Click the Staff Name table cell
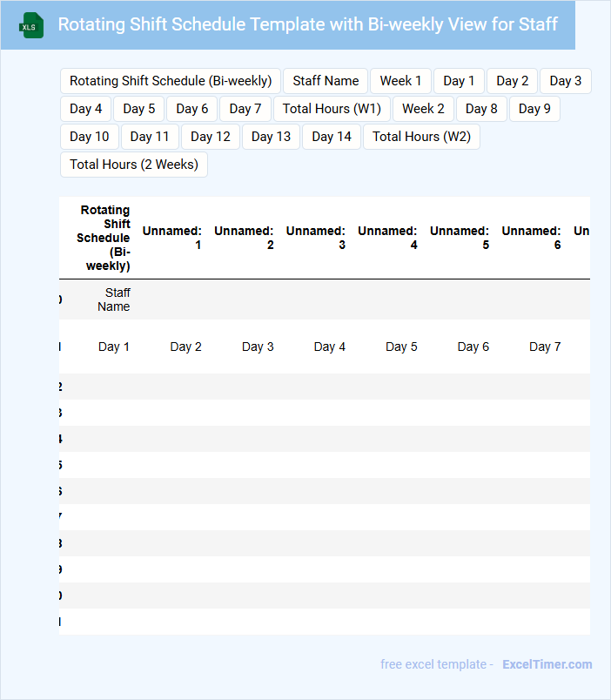This screenshot has width=611, height=700. click(x=114, y=300)
